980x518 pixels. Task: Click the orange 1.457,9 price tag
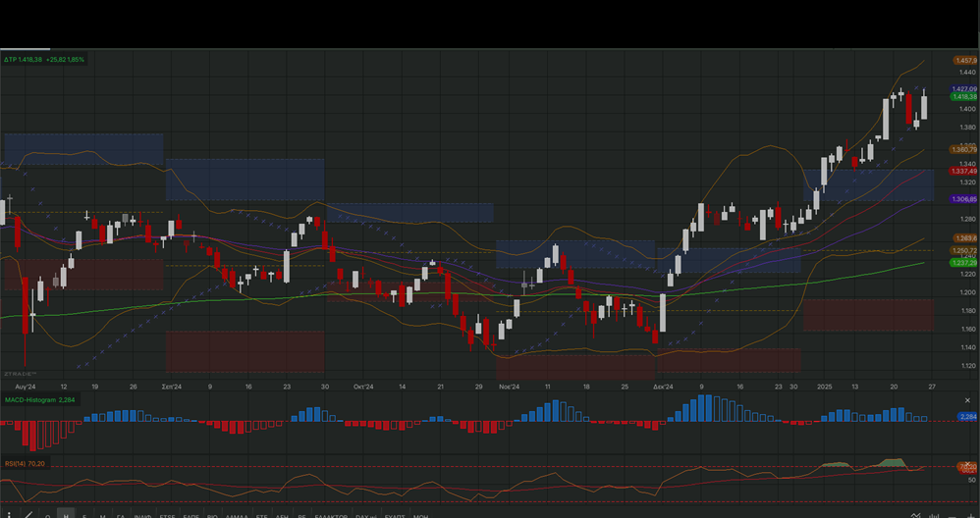coord(965,61)
